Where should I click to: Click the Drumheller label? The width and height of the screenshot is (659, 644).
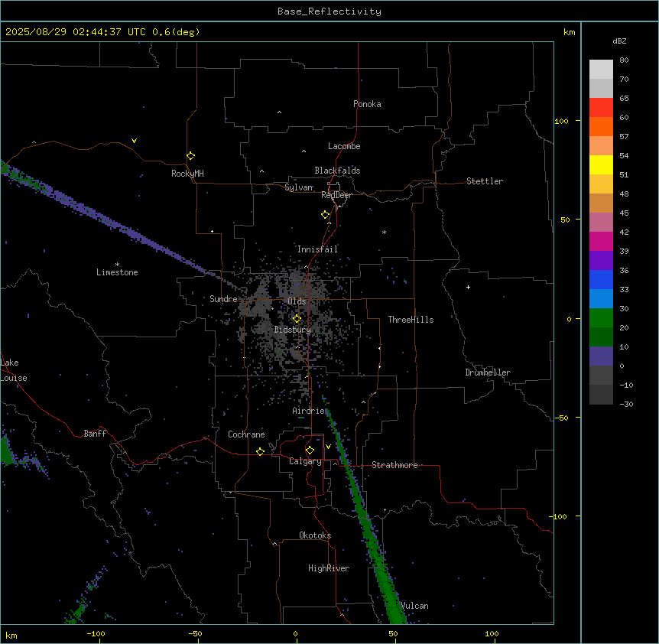(x=488, y=372)
